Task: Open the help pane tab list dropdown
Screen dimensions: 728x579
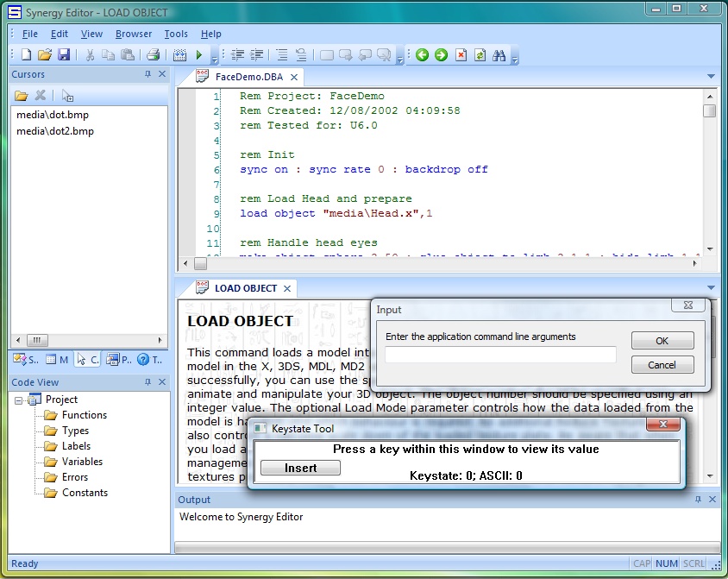Action: [x=711, y=288]
